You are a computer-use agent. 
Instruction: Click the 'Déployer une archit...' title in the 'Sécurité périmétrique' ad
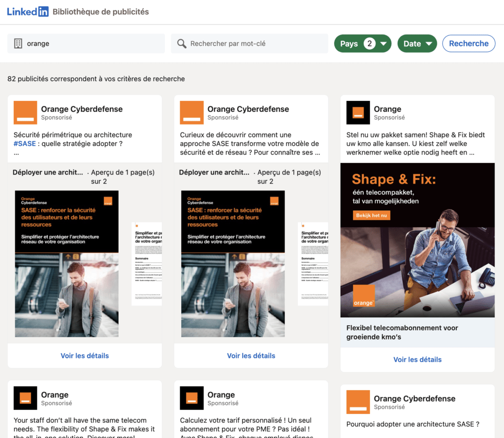[48, 172]
